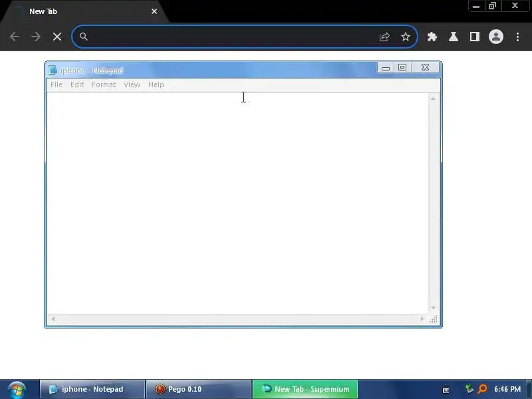Screen dimensions: 532x399
Task: Open Notepad View menu
Action: 132,84
